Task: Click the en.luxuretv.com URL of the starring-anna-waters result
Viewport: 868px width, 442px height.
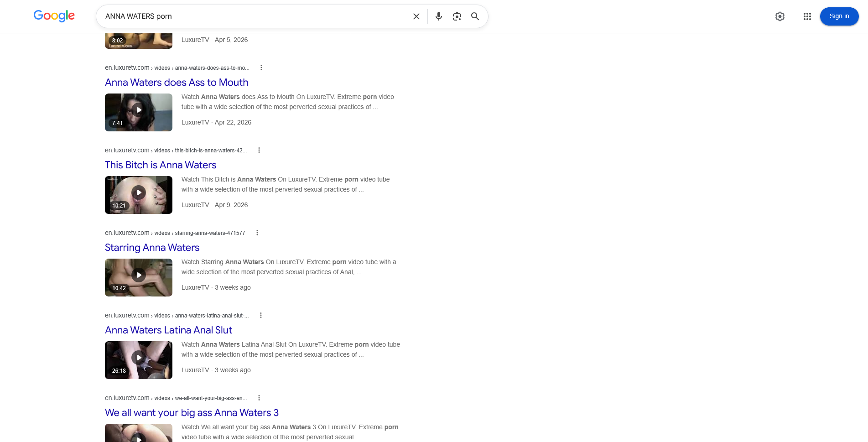Action: (175, 233)
